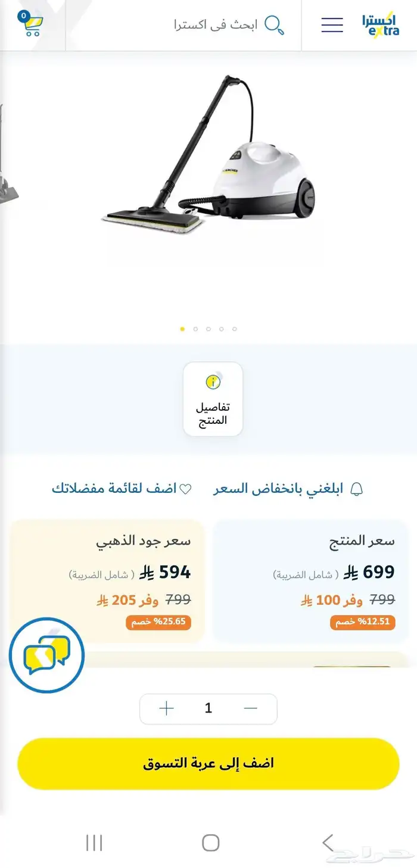Select the second carousel dot
Image resolution: width=417 pixels, height=868 pixels.
point(195,328)
